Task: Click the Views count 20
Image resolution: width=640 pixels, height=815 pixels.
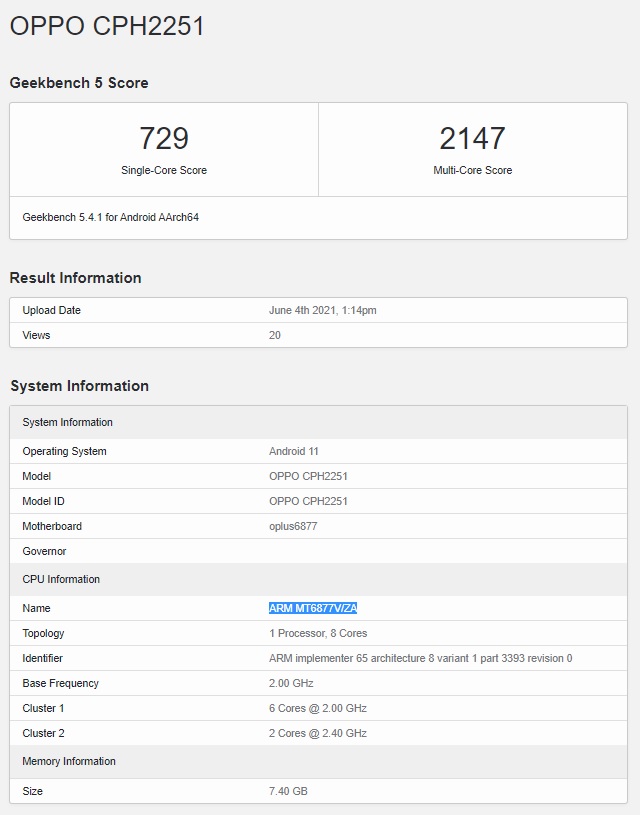Action: [x=275, y=335]
